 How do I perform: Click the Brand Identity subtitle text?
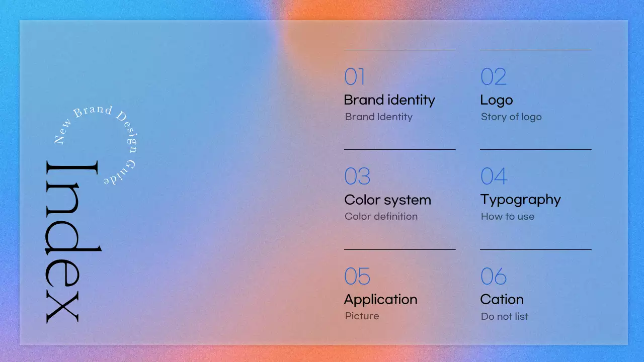[x=378, y=117]
